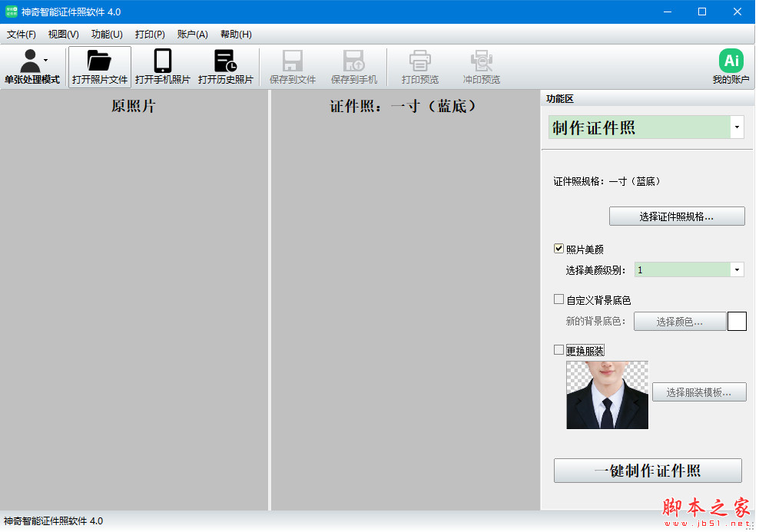Toggle the 照片美颜 checkbox
Image resolution: width=759 pixels, height=532 pixels.
(x=558, y=248)
